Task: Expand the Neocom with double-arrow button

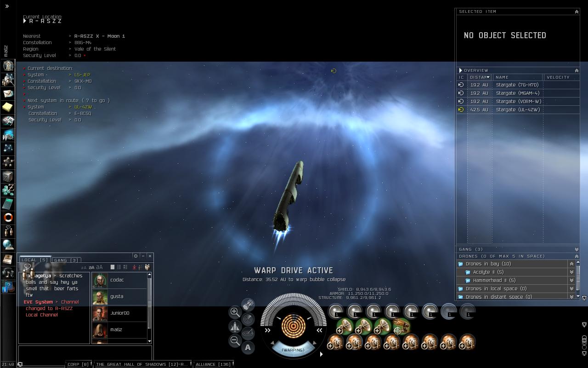Action: coord(7,6)
